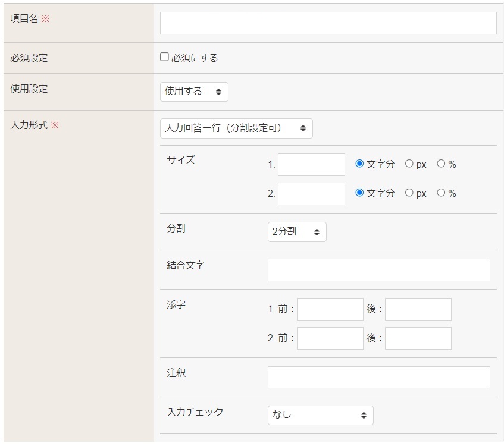The image size is (504, 446).
Task: Open the 入力チェック dropdown showing なし
Action: (320, 416)
